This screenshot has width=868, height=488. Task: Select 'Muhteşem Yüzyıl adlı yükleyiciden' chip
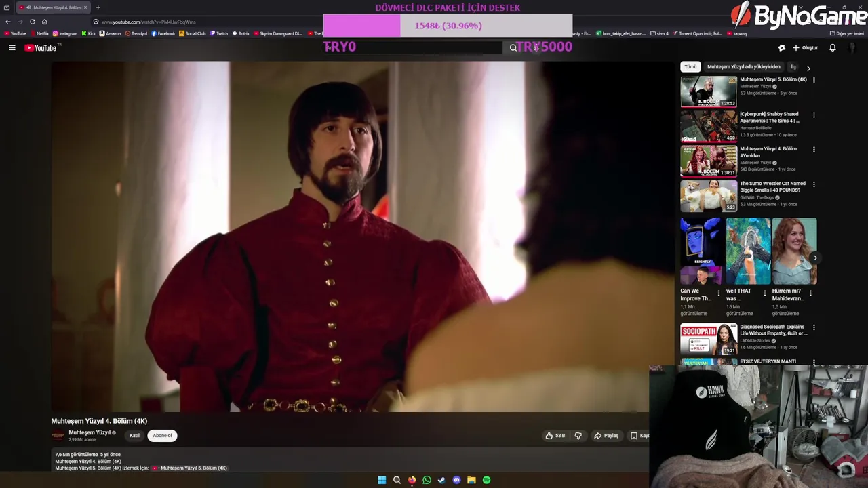pyautogui.click(x=743, y=66)
